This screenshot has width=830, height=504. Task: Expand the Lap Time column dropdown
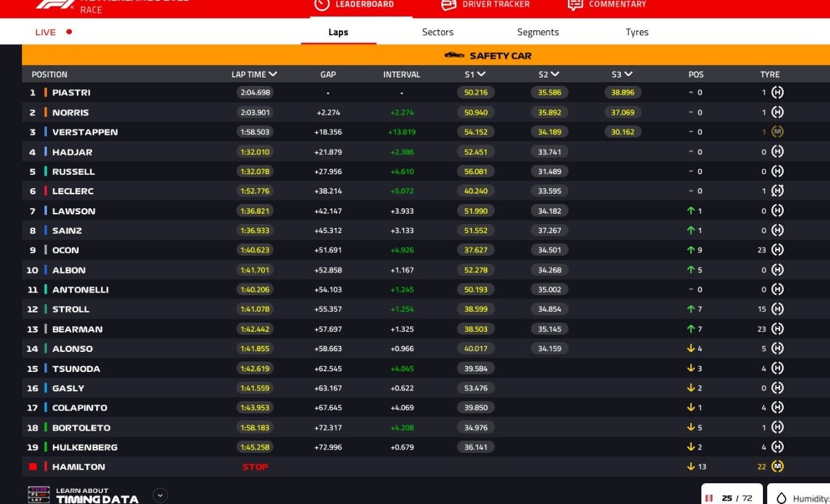[x=273, y=74]
